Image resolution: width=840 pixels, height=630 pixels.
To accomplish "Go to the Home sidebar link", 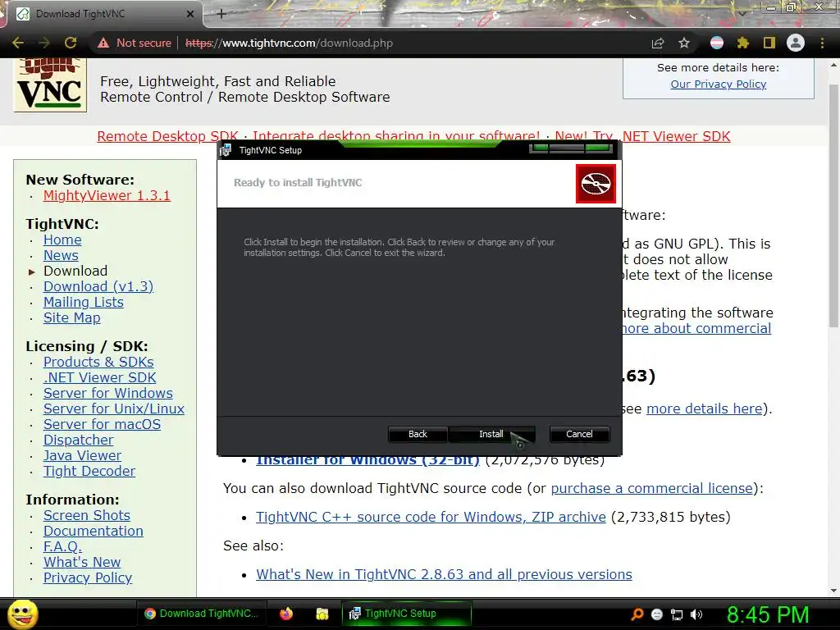I will pyautogui.click(x=62, y=240).
